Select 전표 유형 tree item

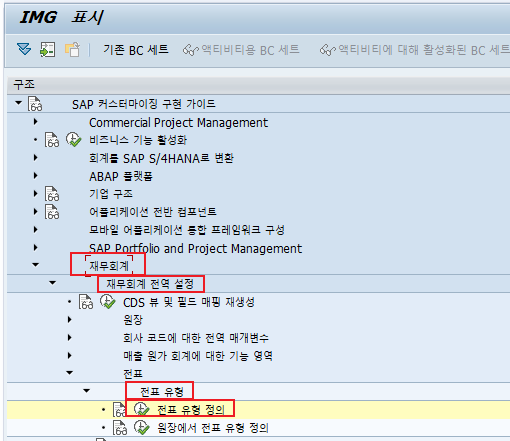click(162, 392)
